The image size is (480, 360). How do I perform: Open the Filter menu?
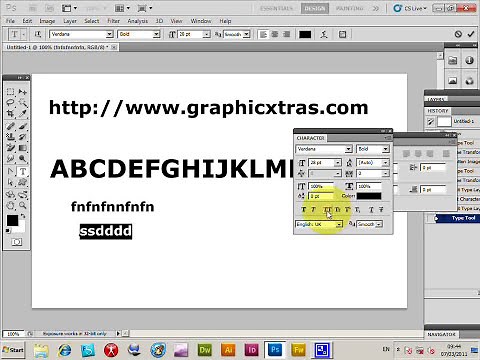[113, 21]
